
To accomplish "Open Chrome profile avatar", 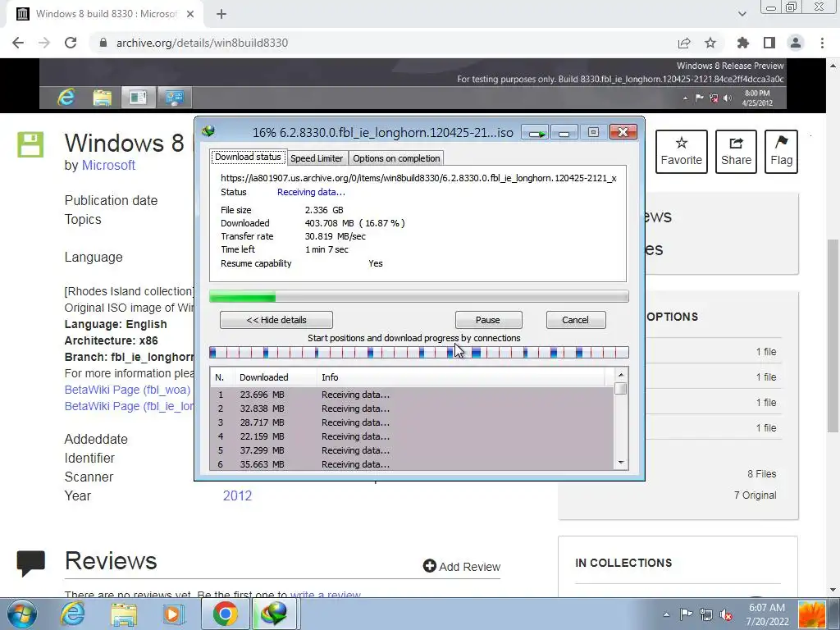I will pos(796,43).
